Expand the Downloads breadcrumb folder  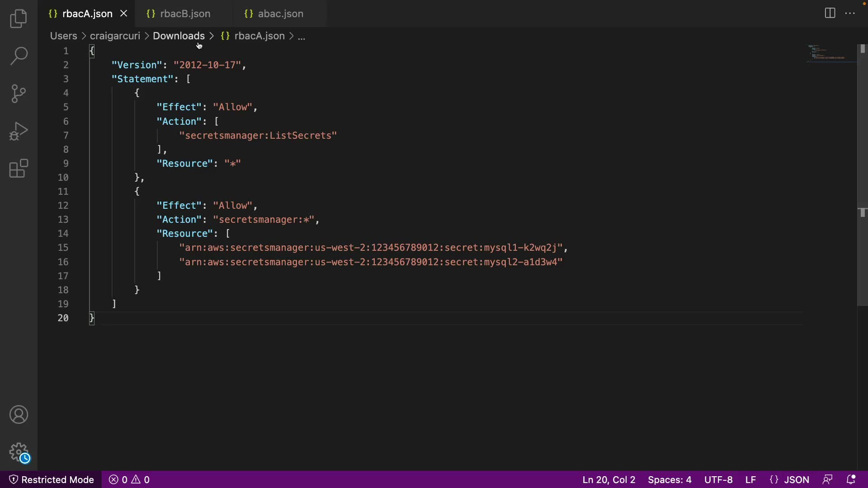pyautogui.click(x=179, y=36)
